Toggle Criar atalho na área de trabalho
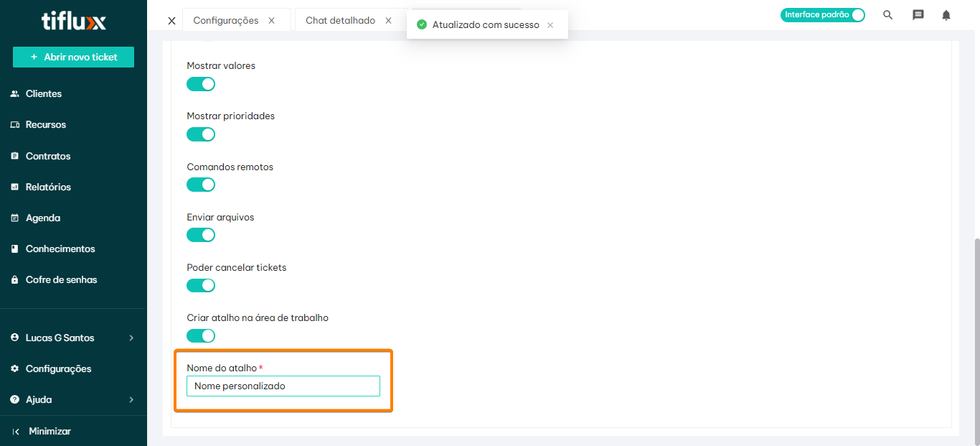 tap(201, 335)
